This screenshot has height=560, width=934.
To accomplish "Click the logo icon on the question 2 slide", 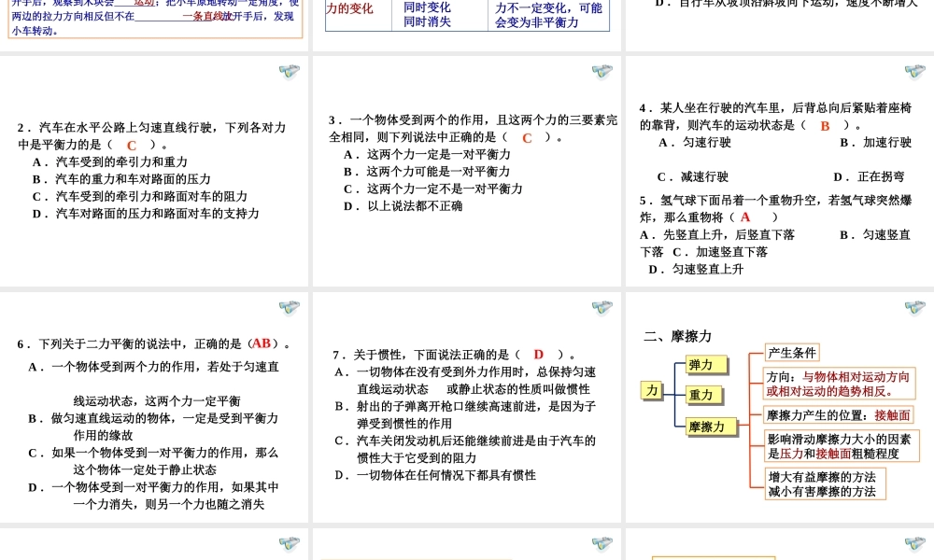I will point(290,72).
